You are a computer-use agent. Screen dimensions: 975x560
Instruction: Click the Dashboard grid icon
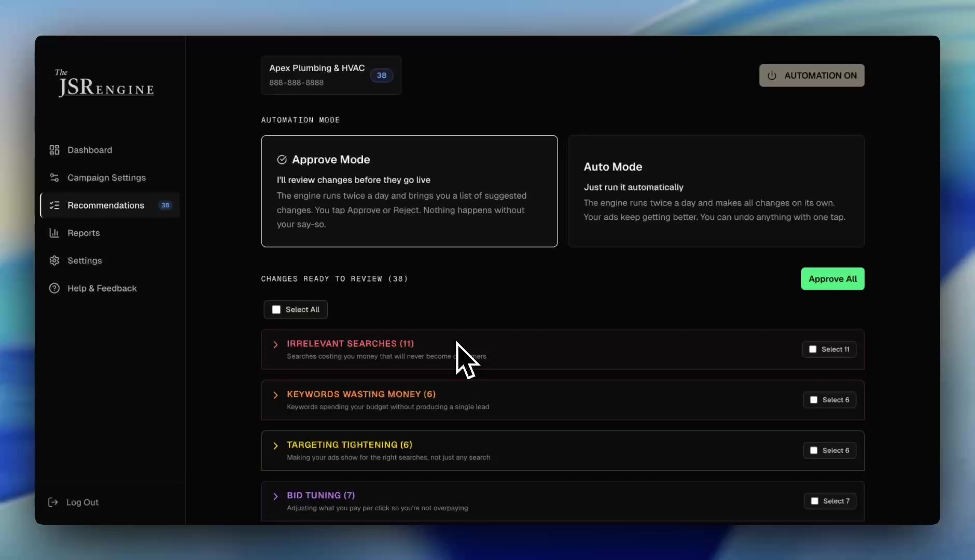click(54, 150)
